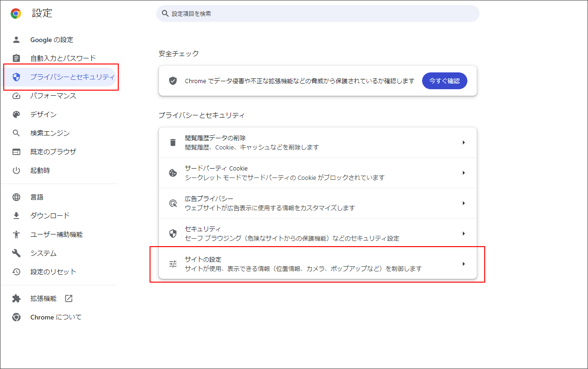Select the person icon beside Google の設定
Viewport: 588px width, 369px height.
[16, 40]
